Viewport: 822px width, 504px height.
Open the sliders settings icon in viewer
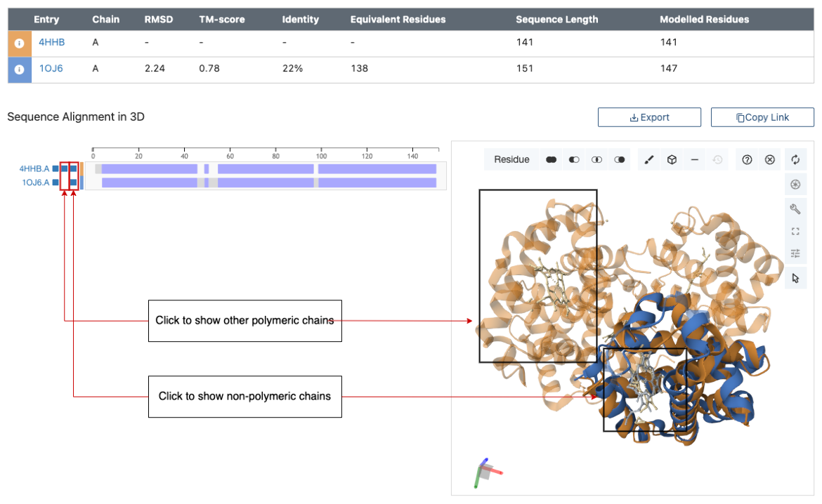click(x=795, y=253)
